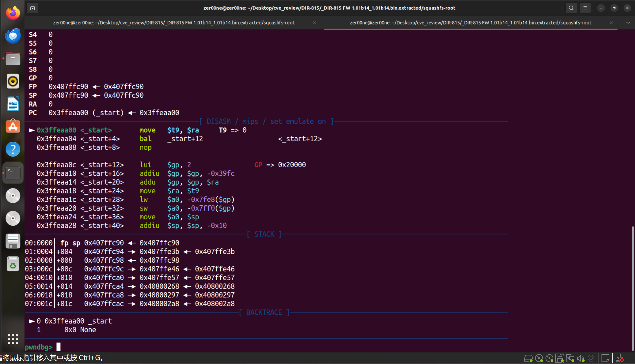This screenshot has width=635, height=364.
Task: Click the S4 register row
Action: pyautogui.click(x=41, y=35)
